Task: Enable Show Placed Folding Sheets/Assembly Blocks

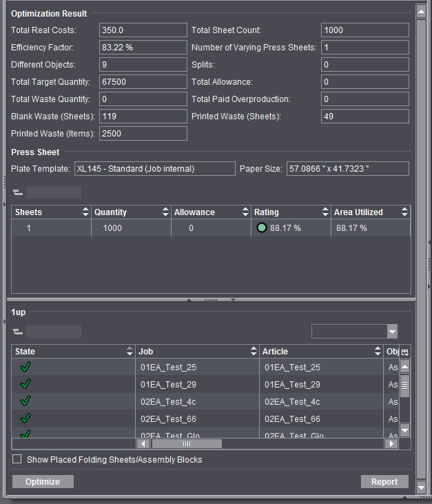Action: pos(17,459)
